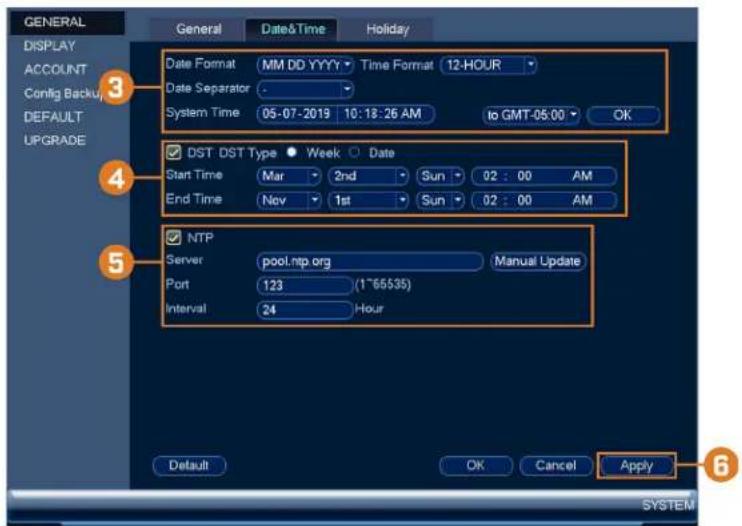The height and width of the screenshot is (526, 742).
Task: Open the End Time week dropdown 1st
Action: click(368, 200)
